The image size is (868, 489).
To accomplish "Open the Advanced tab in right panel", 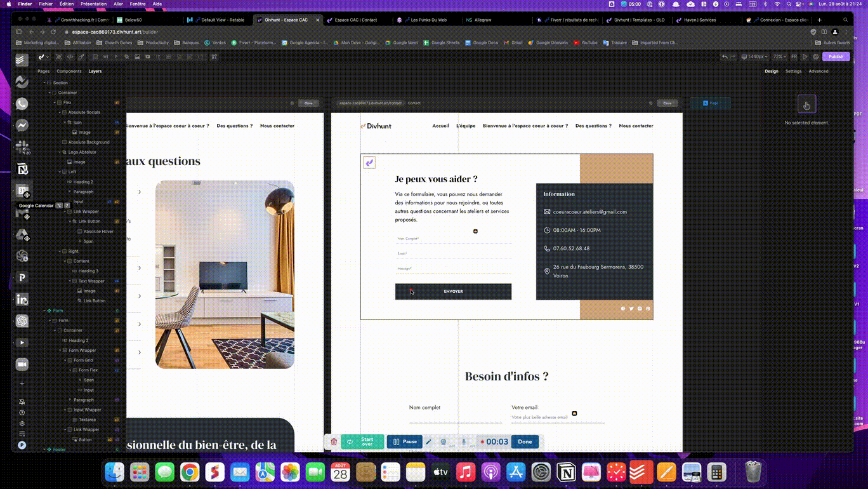I will click(819, 71).
